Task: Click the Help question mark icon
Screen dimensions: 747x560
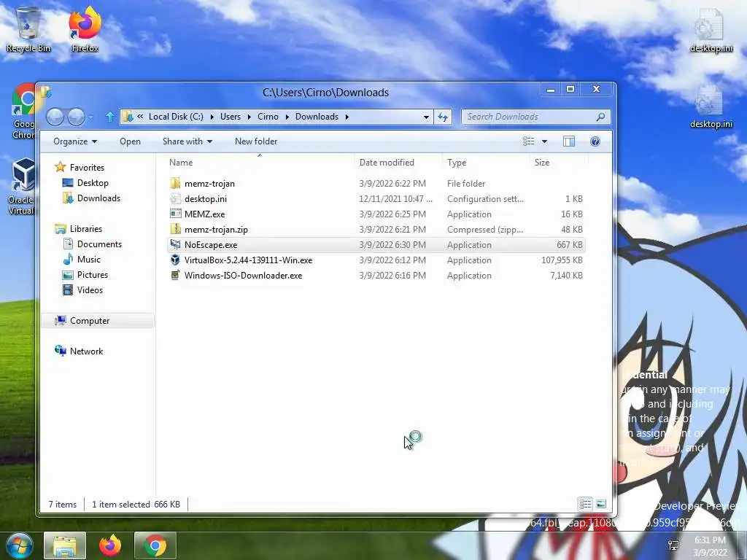Action: pyautogui.click(x=595, y=141)
